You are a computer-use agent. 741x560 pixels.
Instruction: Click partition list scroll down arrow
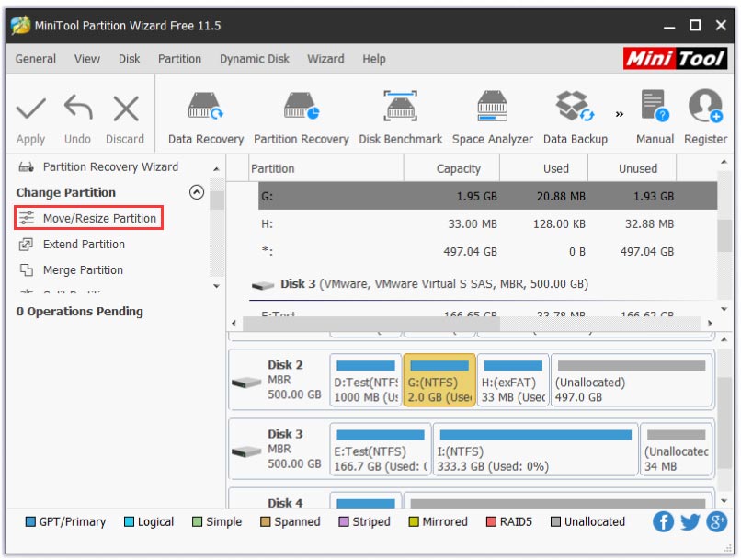[724, 309]
